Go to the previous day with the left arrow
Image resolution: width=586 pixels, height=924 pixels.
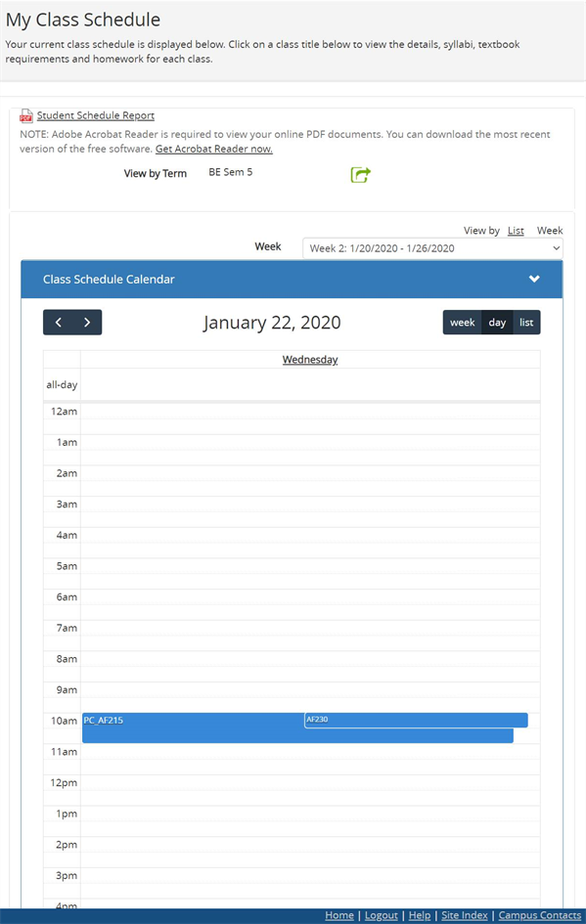58,323
